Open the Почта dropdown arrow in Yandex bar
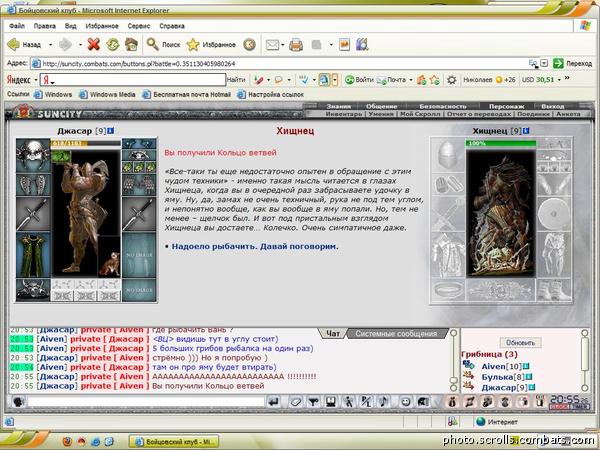600x450 pixels. pos(411,80)
